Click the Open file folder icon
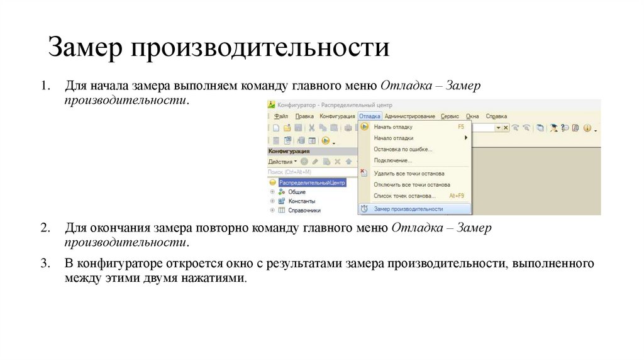 pyautogui.click(x=287, y=128)
